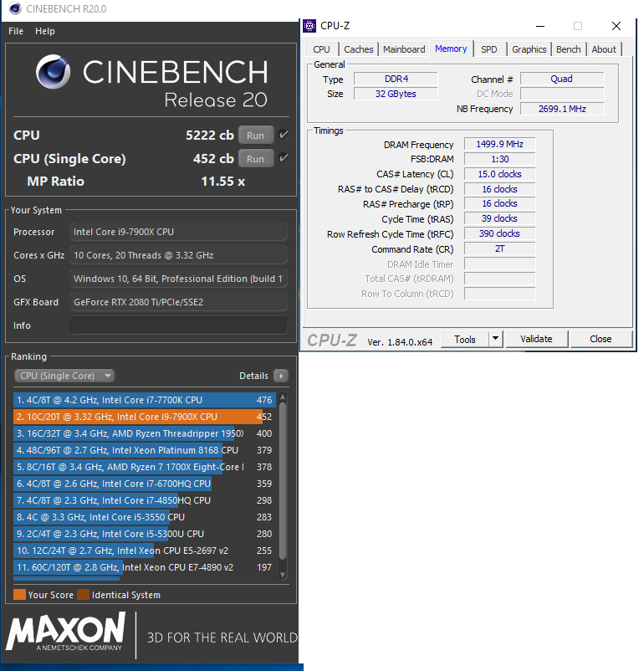The image size is (644, 671).
Task: Click the Command Rate value 2T
Action: pos(500,248)
